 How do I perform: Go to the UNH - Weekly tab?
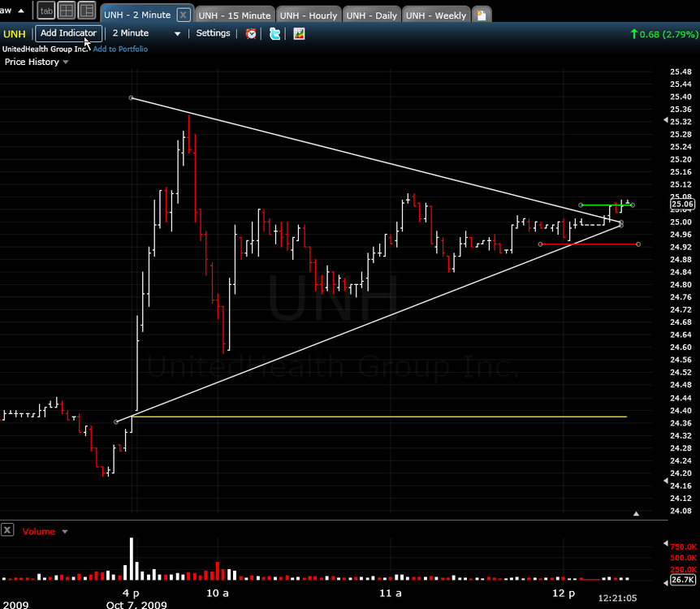click(x=436, y=15)
